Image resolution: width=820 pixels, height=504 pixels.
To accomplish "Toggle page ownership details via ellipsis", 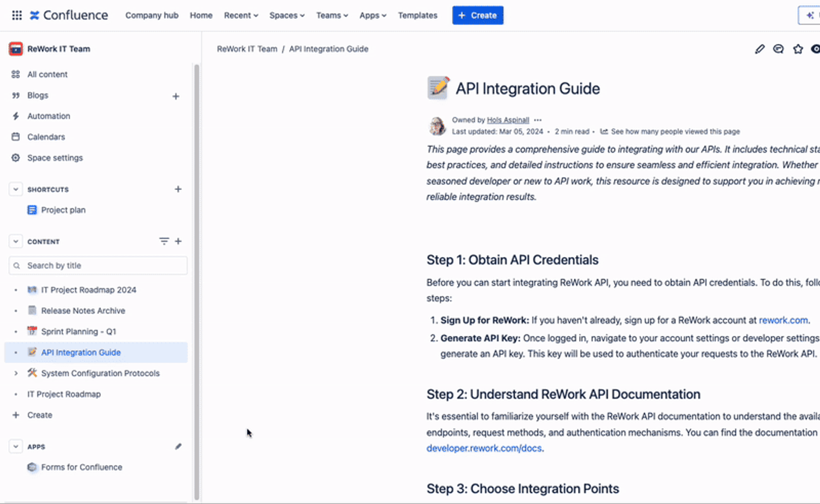I will [x=538, y=120].
